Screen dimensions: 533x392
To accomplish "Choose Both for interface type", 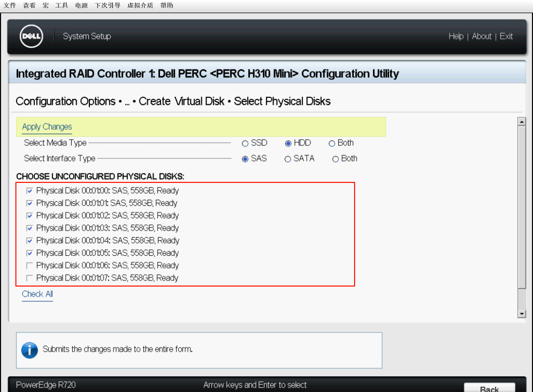I will pyautogui.click(x=335, y=159).
